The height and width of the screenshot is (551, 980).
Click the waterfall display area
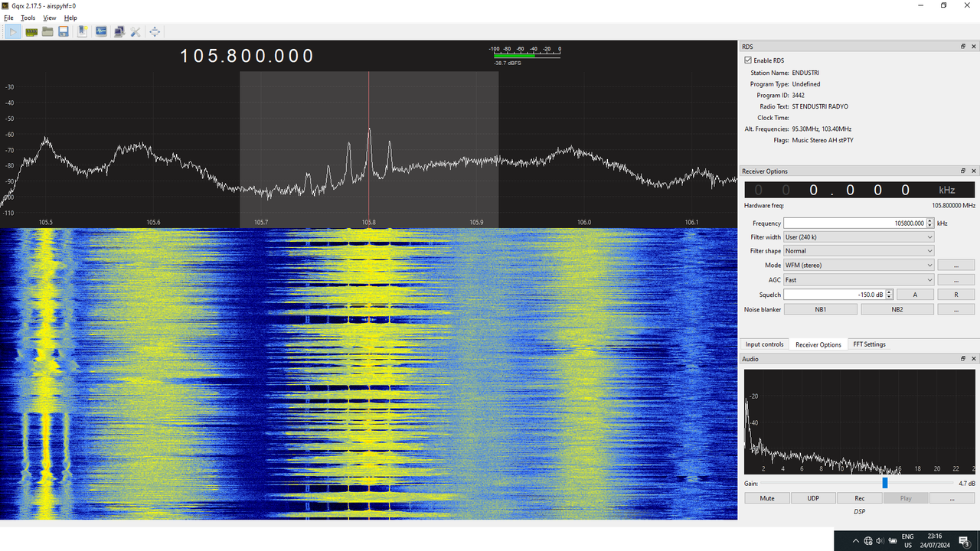(368, 373)
